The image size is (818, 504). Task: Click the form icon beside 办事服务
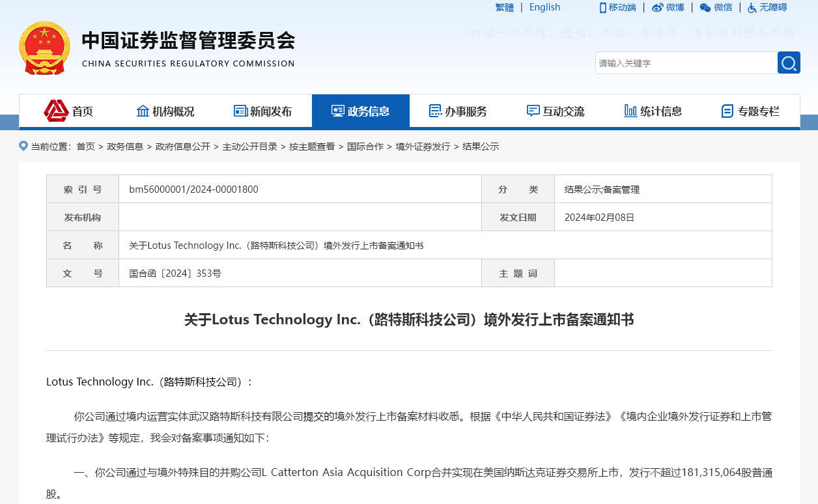(x=435, y=111)
